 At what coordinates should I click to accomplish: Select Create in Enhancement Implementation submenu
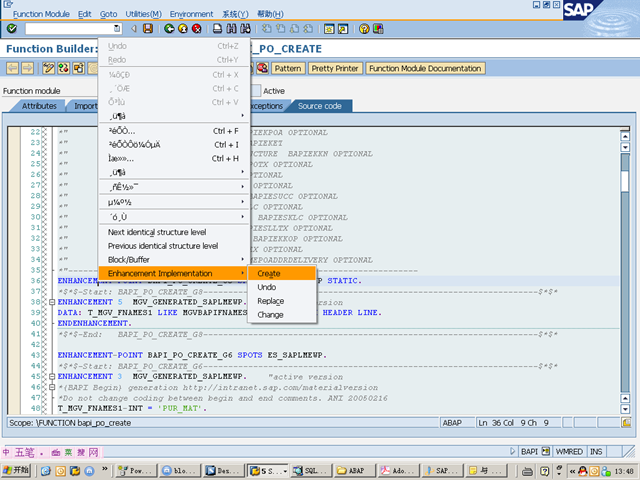pos(282,273)
